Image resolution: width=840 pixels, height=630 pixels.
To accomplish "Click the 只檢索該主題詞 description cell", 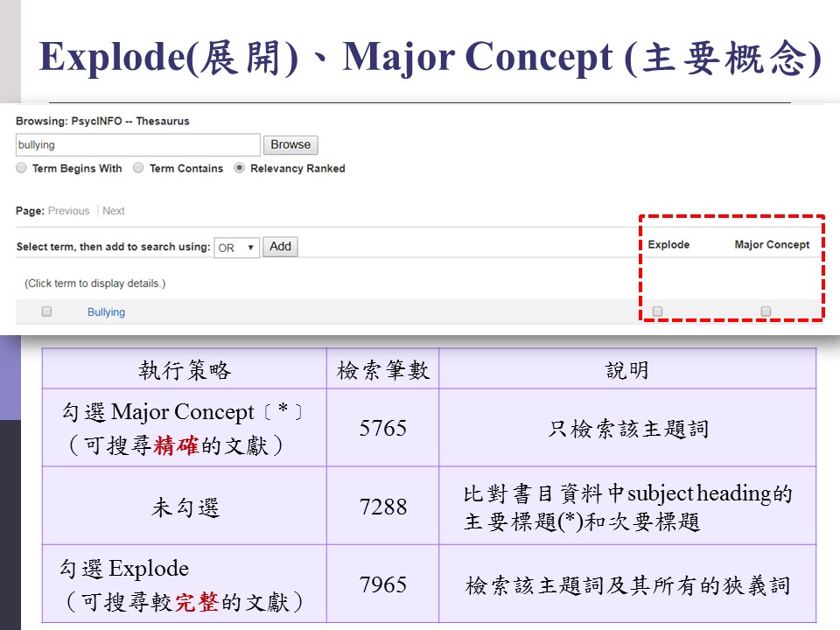I will coord(627,428).
